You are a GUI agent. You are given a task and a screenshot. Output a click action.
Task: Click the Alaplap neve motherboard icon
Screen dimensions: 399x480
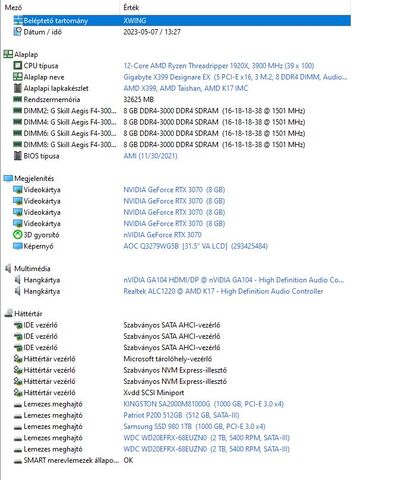coord(18,77)
